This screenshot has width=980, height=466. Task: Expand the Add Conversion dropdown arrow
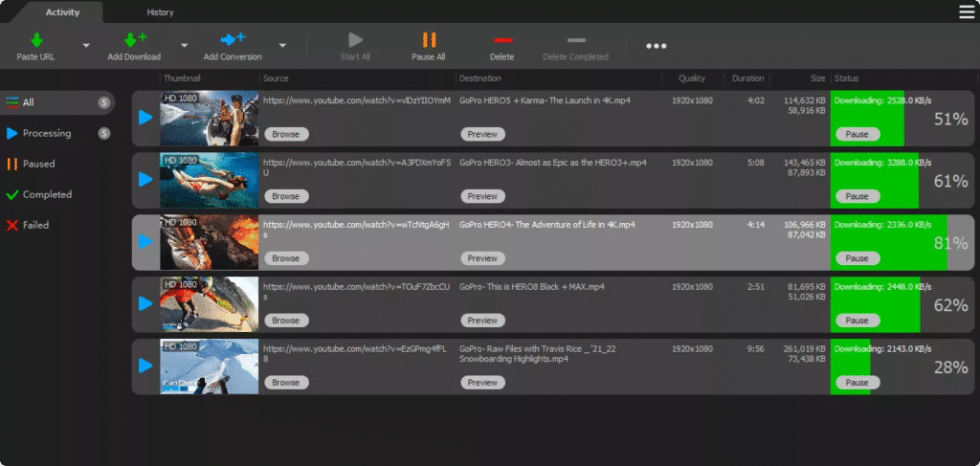tap(282, 46)
